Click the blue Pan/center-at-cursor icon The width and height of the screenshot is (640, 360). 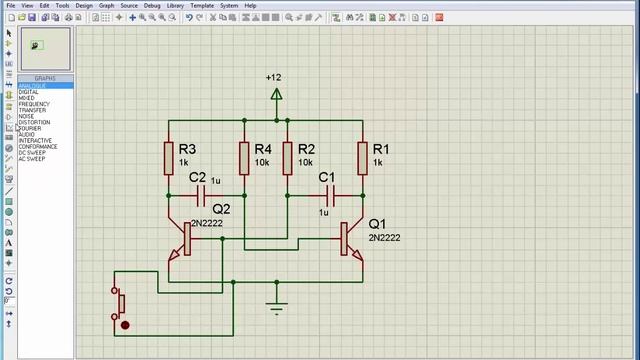pyautogui.click(x=132, y=18)
